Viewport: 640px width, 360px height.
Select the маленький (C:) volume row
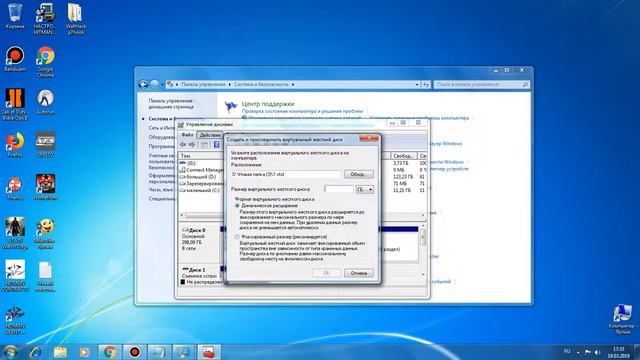click(202, 190)
